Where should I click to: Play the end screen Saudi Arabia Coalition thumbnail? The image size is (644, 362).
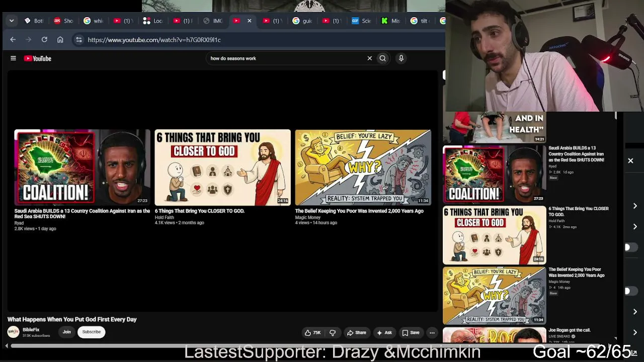coord(82,167)
